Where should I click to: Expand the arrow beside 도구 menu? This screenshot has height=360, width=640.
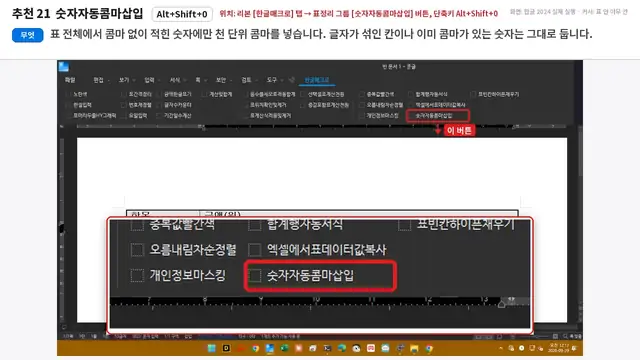[x=282, y=80]
